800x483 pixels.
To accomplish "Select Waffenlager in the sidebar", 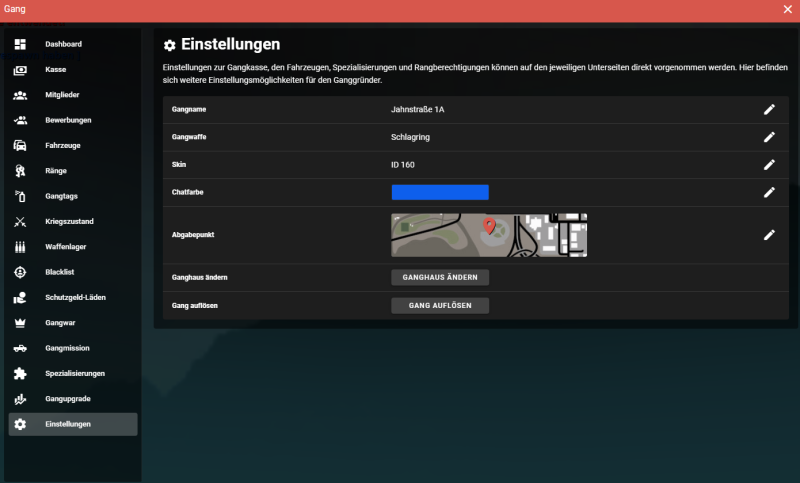I will pyautogui.click(x=68, y=247).
